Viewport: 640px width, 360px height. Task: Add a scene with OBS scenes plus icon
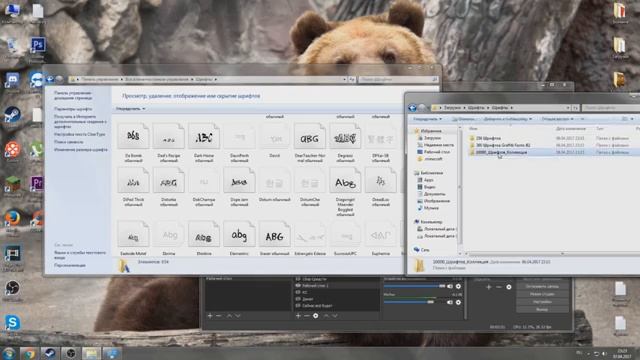pos(210,316)
